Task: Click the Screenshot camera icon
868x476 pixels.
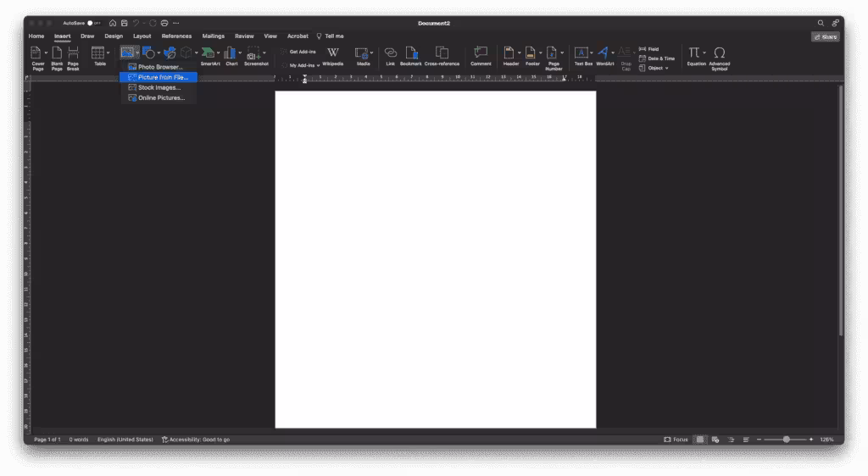Action: 253,53
